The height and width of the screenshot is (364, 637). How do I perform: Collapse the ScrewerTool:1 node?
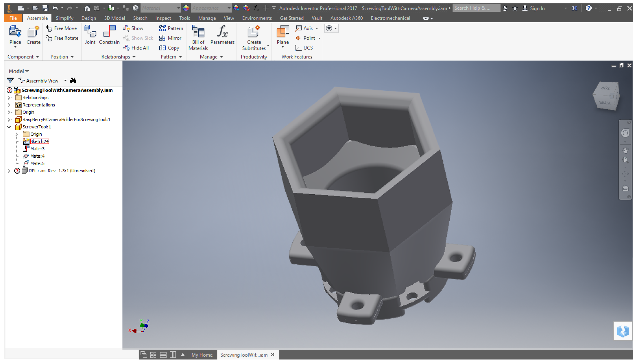[x=9, y=127]
